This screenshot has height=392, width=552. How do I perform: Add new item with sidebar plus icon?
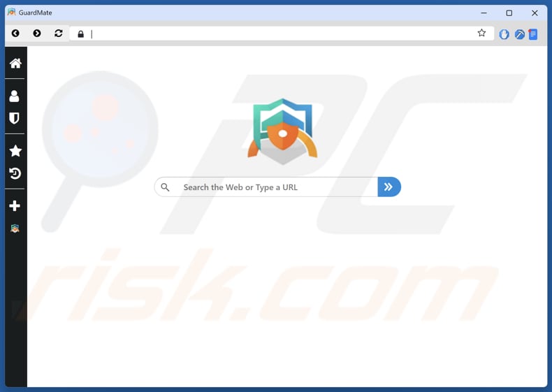pyautogui.click(x=15, y=205)
